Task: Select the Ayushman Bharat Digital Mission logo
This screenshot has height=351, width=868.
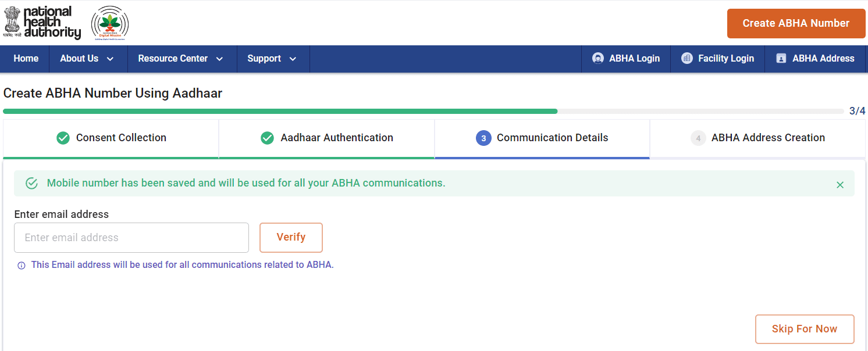Action: point(109,22)
